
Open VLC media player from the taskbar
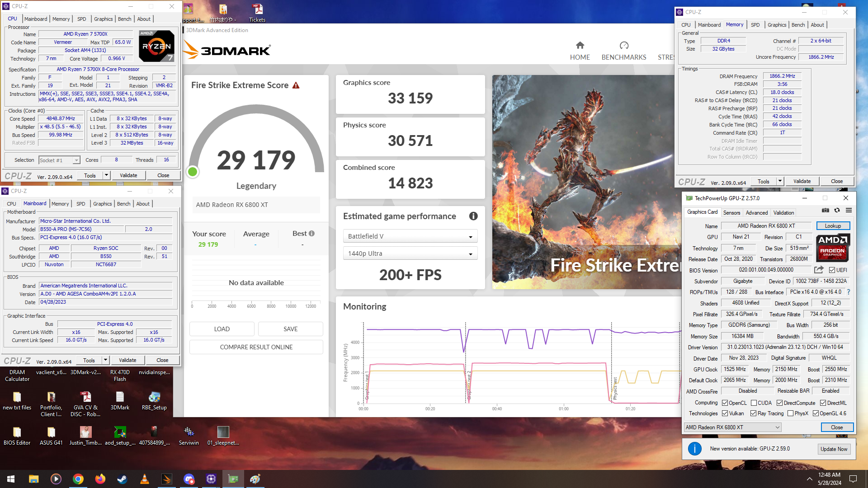point(145,479)
